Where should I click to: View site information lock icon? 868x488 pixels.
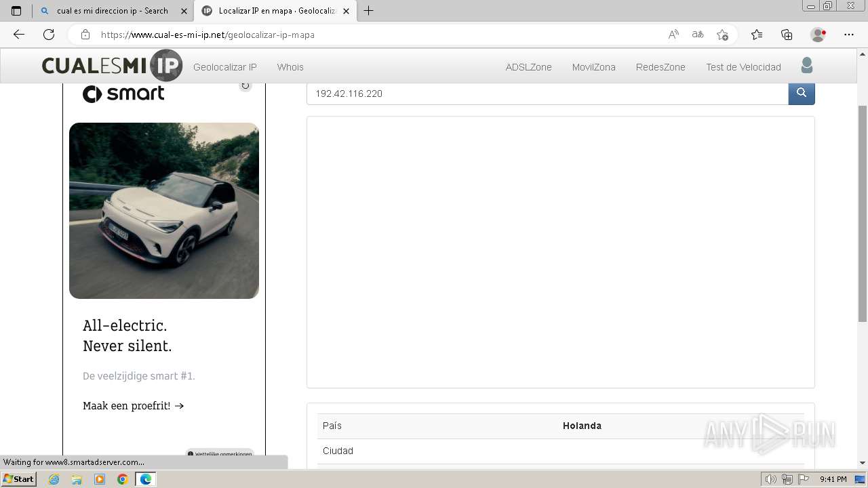[85, 35]
